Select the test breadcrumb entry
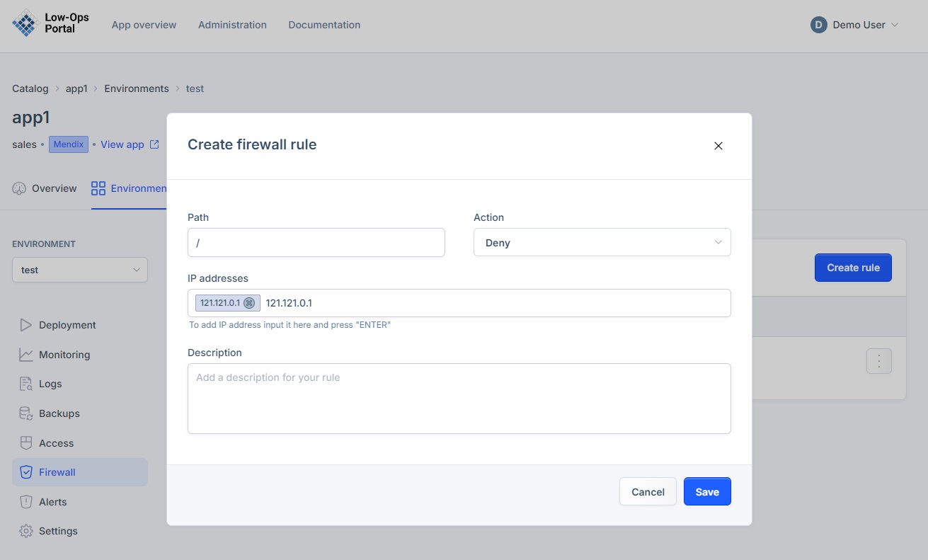The height and width of the screenshot is (560, 928). [195, 88]
